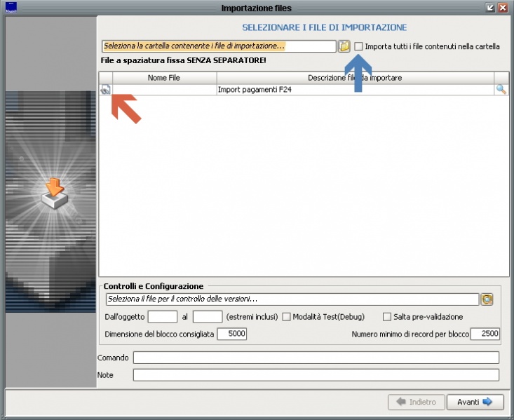Click into the Note text field
Screen dimensions: 514x420
[316, 375]
